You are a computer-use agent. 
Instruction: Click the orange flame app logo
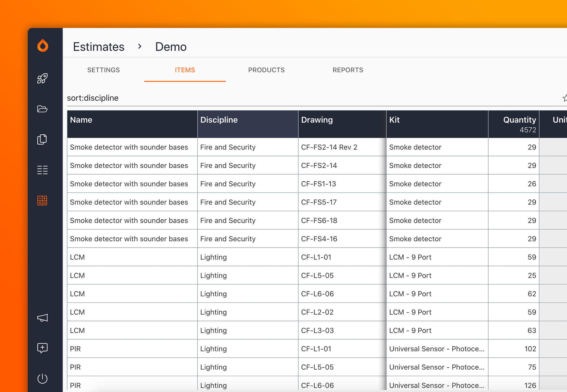43,46
